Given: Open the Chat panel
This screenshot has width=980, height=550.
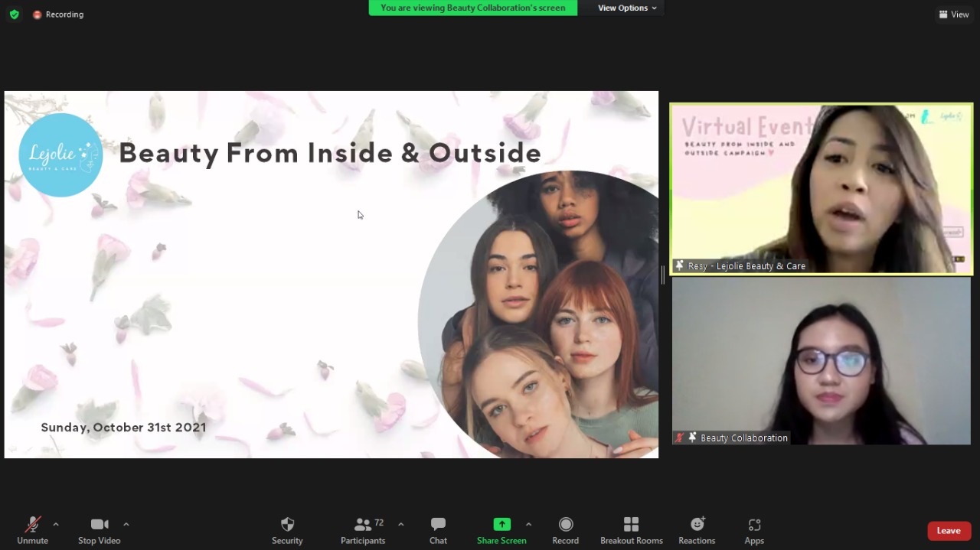Looking at the screenshot, I should (438, 525).
